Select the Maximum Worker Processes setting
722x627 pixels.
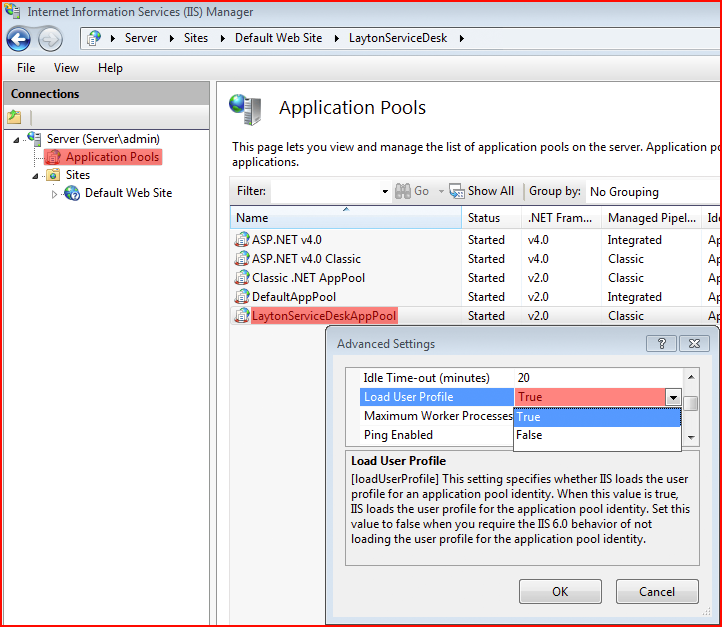point(437,416)
